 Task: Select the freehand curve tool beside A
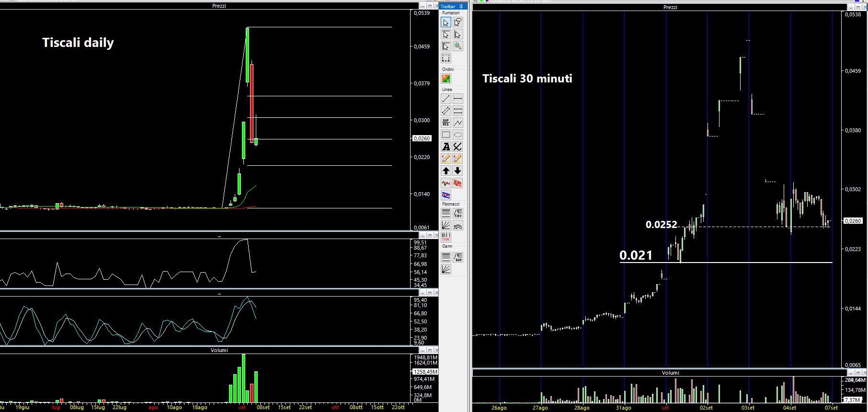point(458,147)
